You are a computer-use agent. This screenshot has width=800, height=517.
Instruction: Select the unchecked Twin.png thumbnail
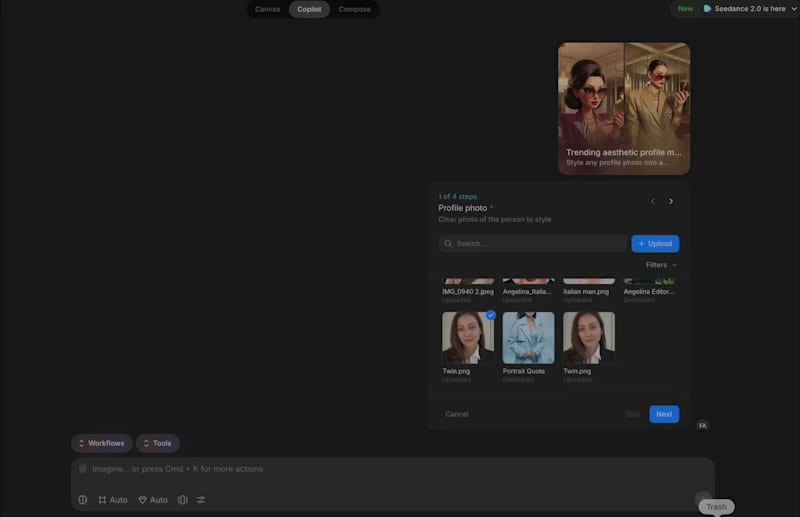click(589, 338)
